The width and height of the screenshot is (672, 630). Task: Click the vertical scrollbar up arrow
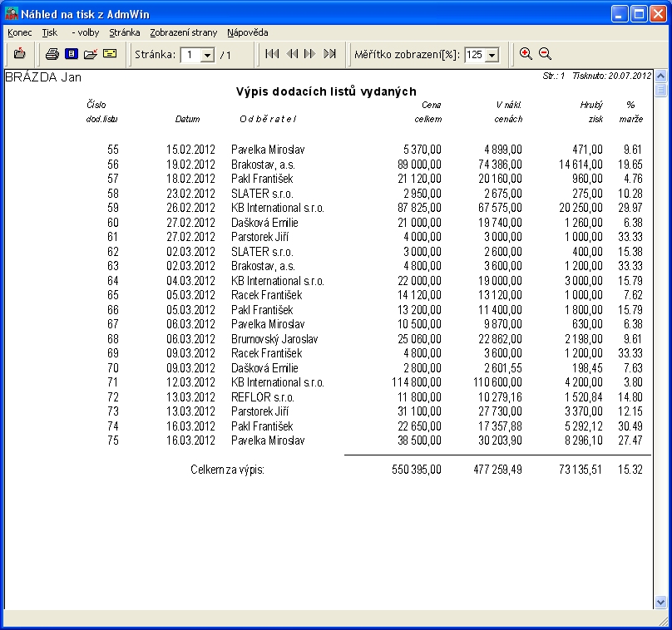tap(660, 76)
